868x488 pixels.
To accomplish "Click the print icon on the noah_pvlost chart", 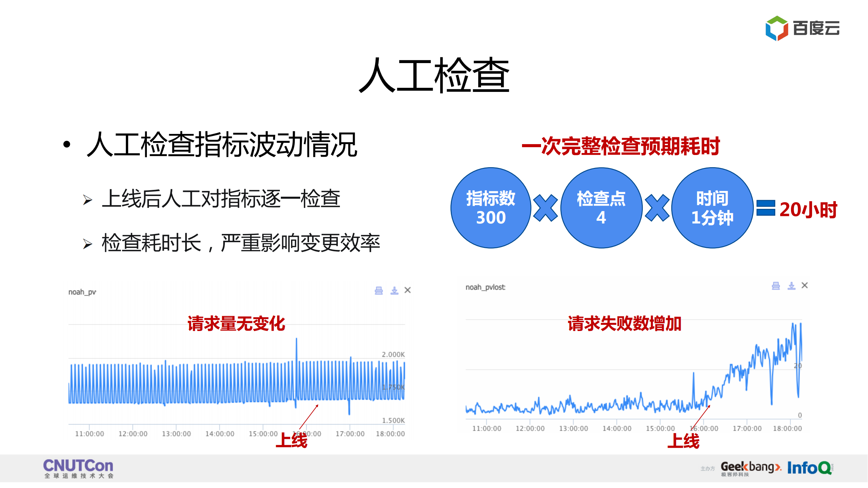I will coord(776,286).
